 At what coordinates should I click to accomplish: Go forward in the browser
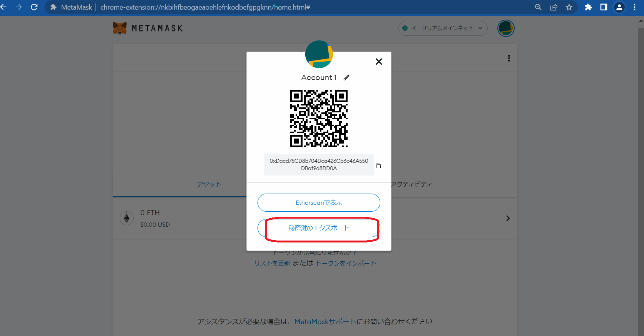[x=18, y=7]
